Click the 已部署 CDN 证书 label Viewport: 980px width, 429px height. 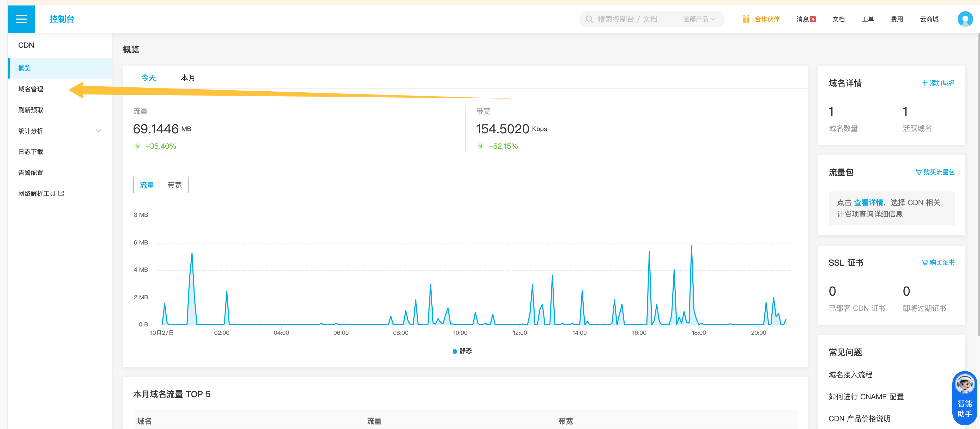[x=857, y=308]
